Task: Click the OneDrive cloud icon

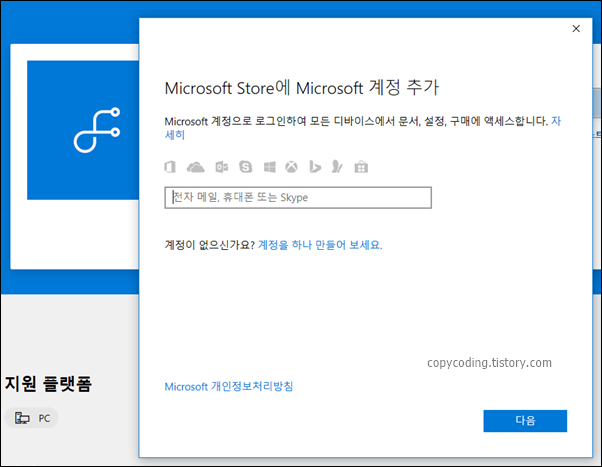Action: pyautogui.click(x=195, y=167)
